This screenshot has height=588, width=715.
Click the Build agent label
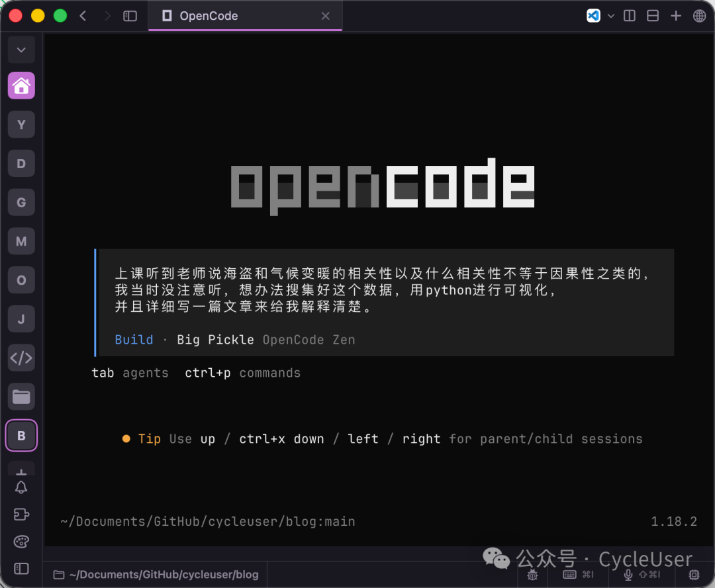[x=134, y=340]
